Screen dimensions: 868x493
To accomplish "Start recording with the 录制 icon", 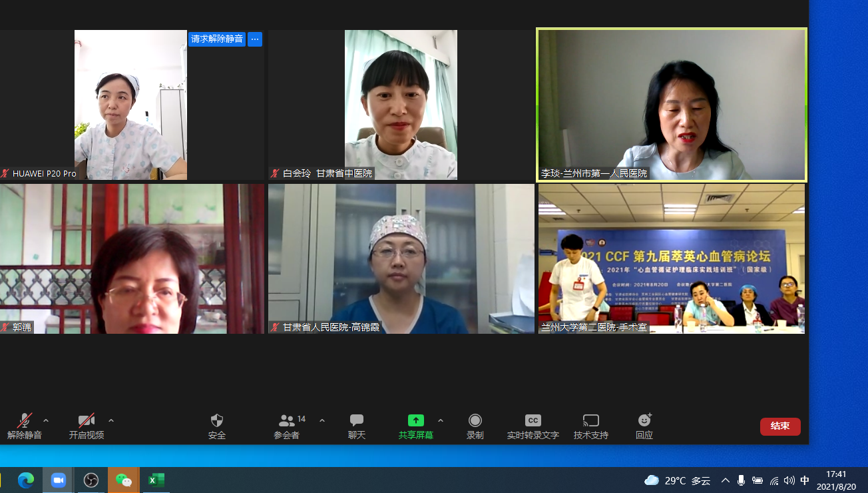I will [x=475, y=421].
